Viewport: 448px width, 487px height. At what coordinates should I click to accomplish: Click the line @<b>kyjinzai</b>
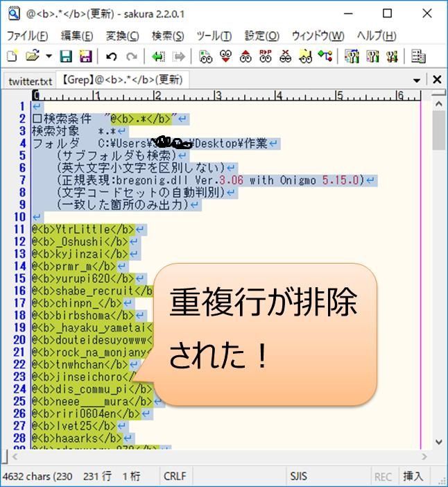point(80,254)
